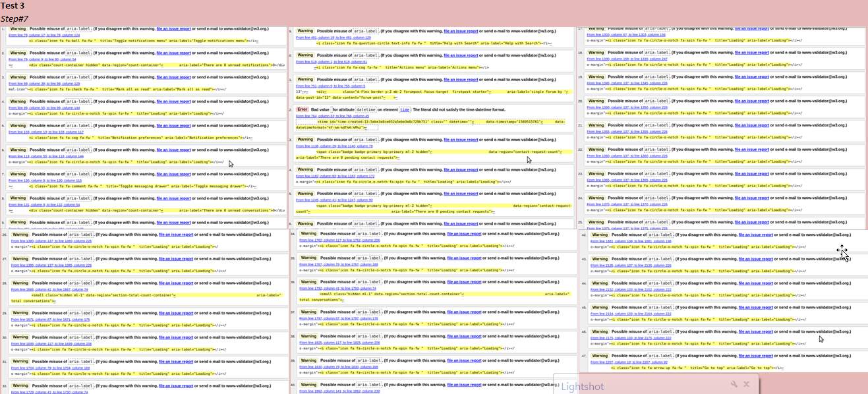
Task: Follow location link 'From line 118, column 55'
Action: (x=46, y=156)
